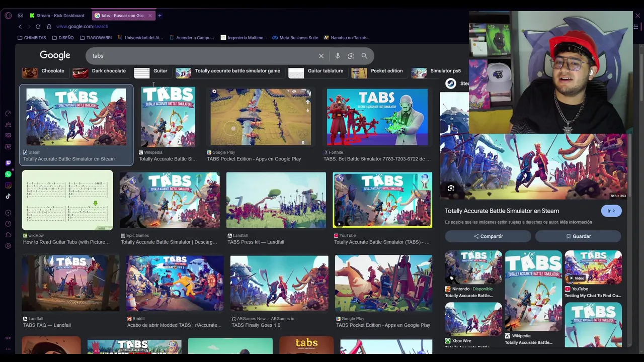Screen dimensions: 644x362
Task: Open the Wikipedia TABS image result
Action: 168,125
